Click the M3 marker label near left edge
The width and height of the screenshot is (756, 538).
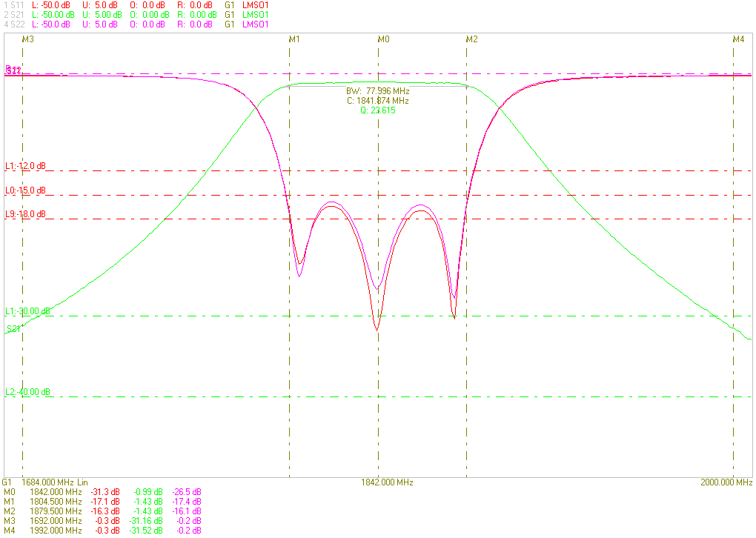[28, 39]
